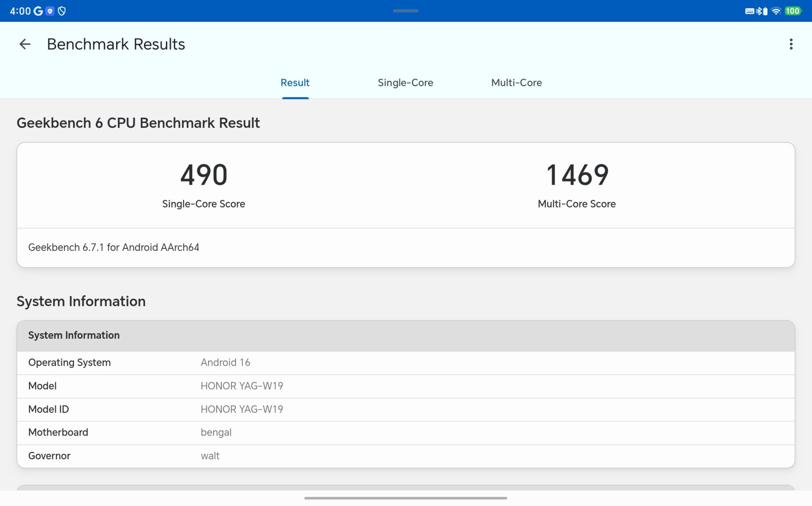Tap the Single-Core Score label
812x506 pixels.
coord(204,204)
